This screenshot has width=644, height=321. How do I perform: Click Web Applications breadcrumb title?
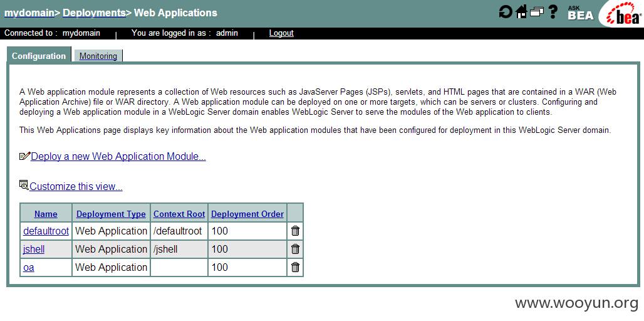(x=176, y=13)
